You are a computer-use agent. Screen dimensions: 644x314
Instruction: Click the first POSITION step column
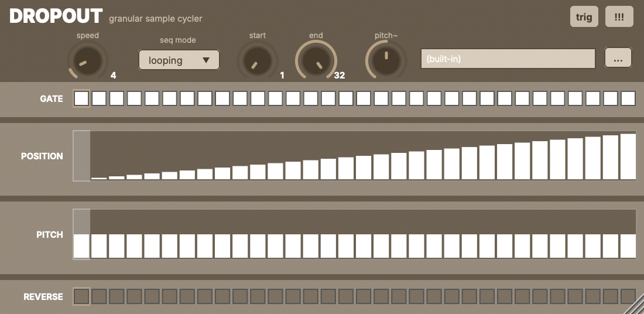pyautogui.click(x=82, y=156)
